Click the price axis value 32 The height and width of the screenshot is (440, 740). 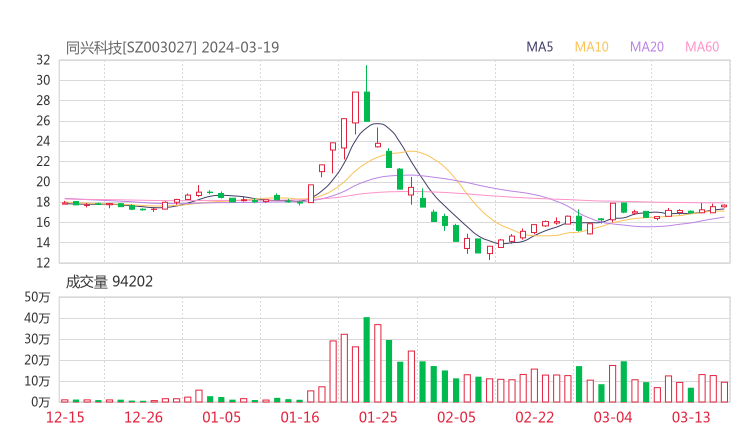(x=43, y=60)
